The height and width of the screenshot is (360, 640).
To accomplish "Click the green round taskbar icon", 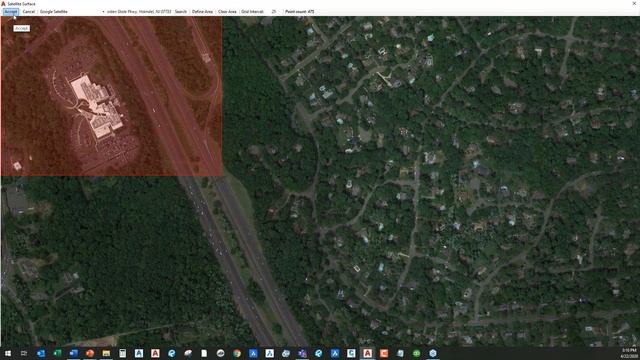I will [x=416, y=353].
